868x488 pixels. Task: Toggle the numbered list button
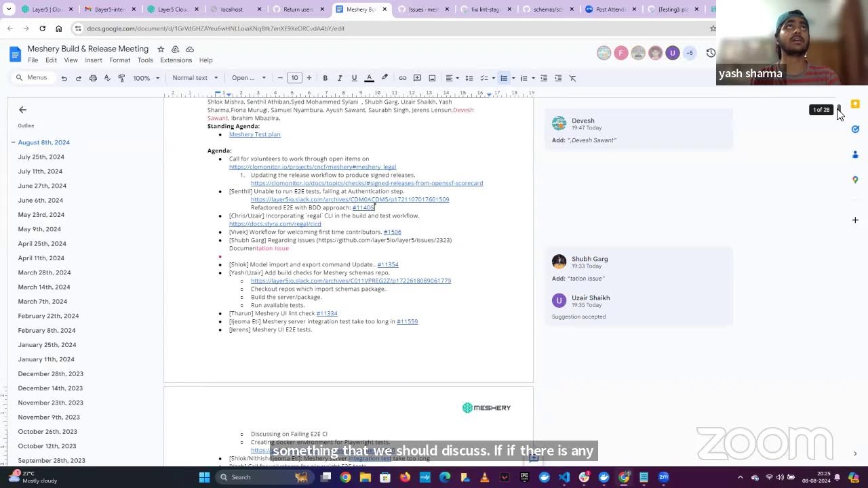click(x=524, y=78)
